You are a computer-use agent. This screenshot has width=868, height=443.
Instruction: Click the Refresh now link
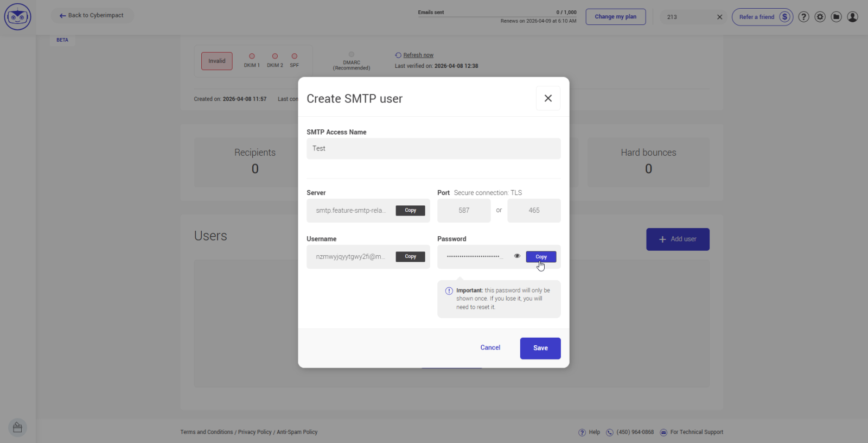tap(418, 55)
